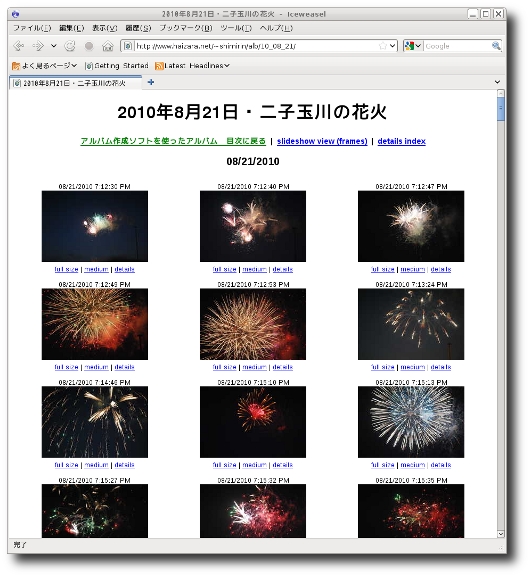Reload the current page
Screen dimensions: 530x577
[70, 46]
